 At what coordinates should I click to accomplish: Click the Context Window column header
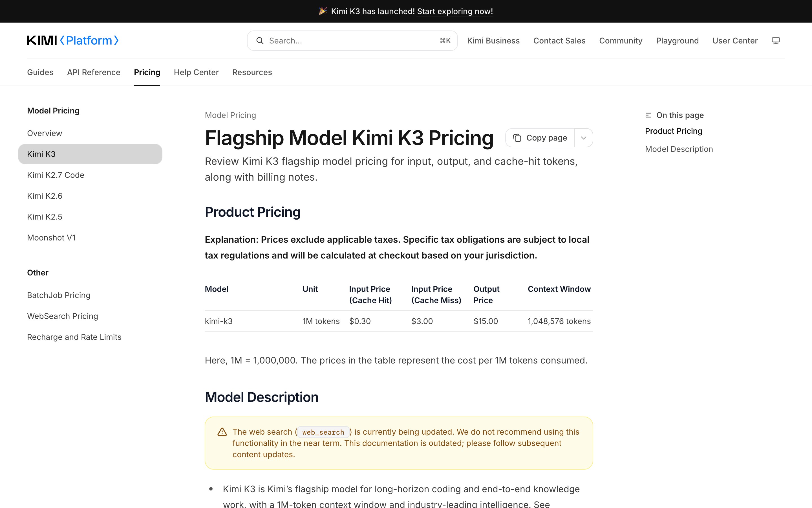559,289
